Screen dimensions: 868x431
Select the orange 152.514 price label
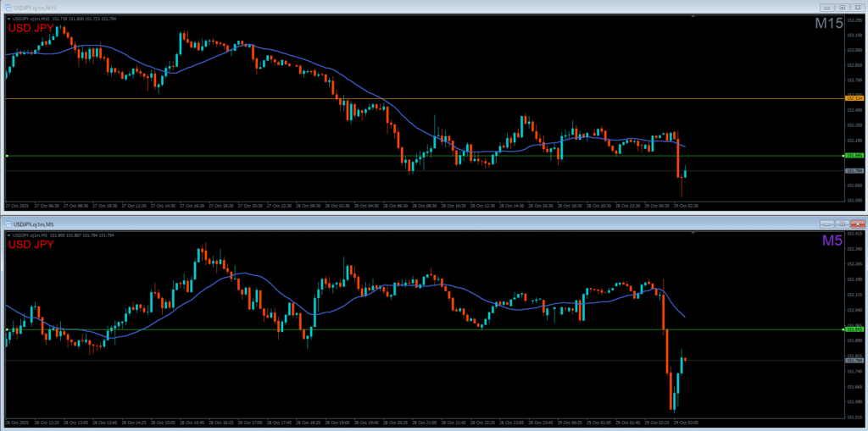(x=853, y=99)
